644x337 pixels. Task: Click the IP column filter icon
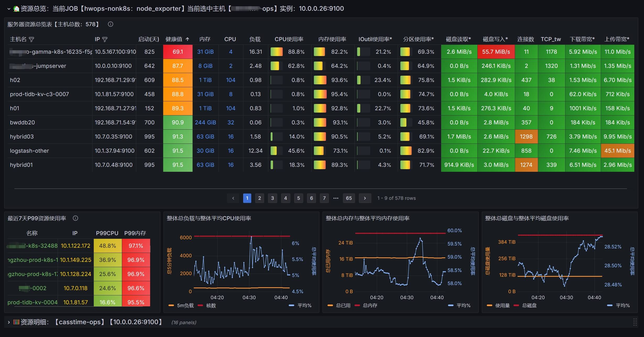105,40
